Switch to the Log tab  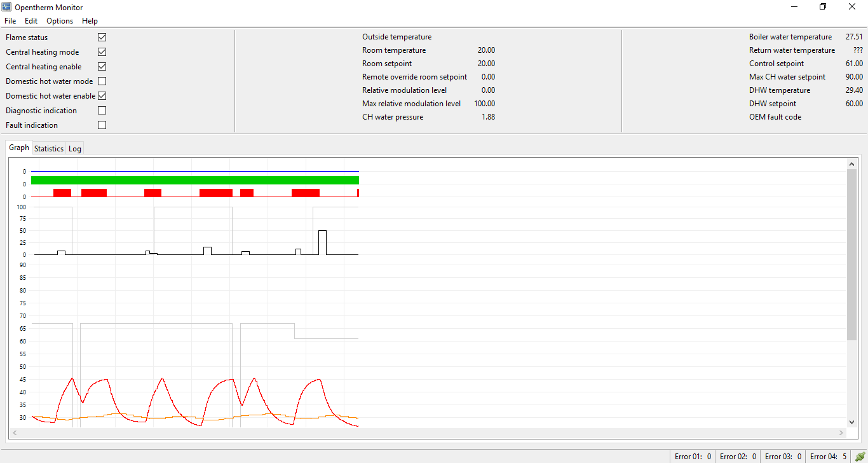75,149
